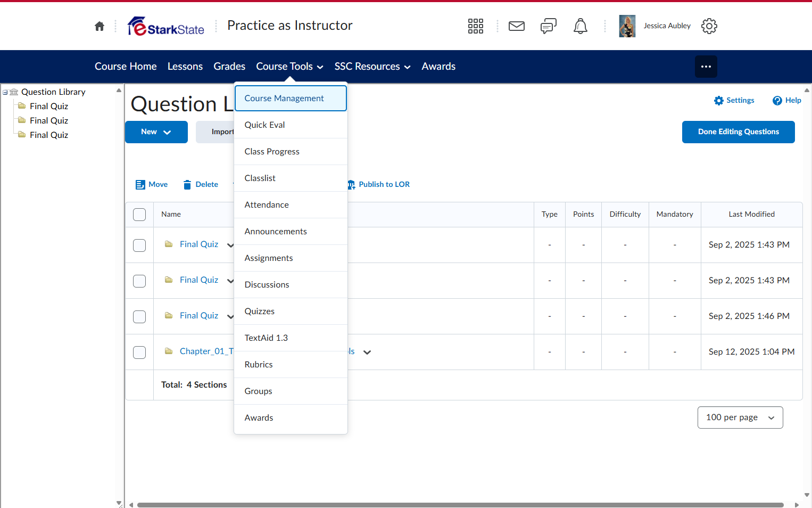Screen dimensions: 812x508
Task: Click the Import button
Action: 215,132
